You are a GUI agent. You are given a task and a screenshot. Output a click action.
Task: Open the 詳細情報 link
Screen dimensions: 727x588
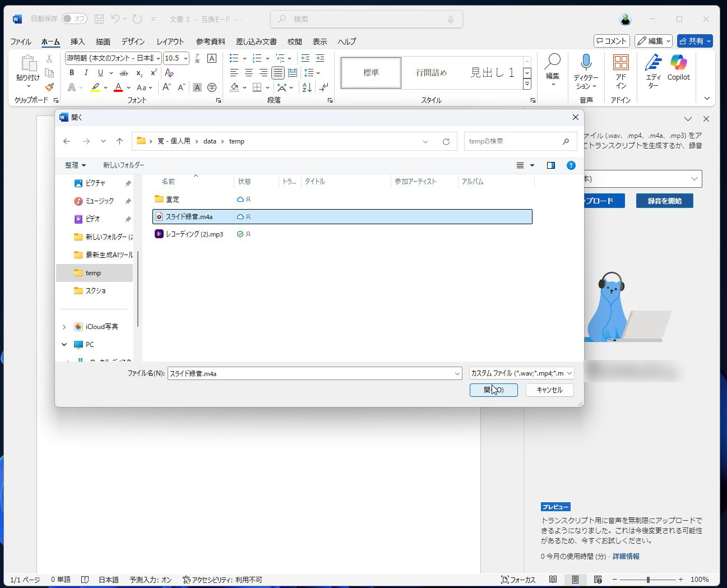(x=626, y=557)
